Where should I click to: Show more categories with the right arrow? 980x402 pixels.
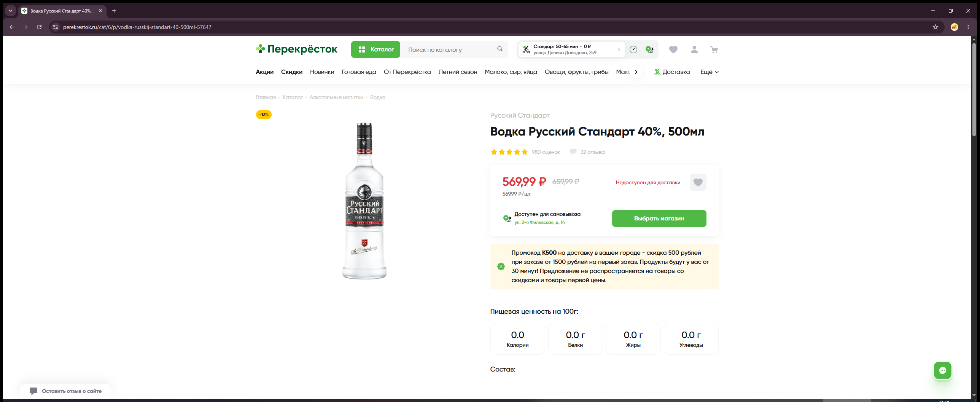[x=636, y=72]
